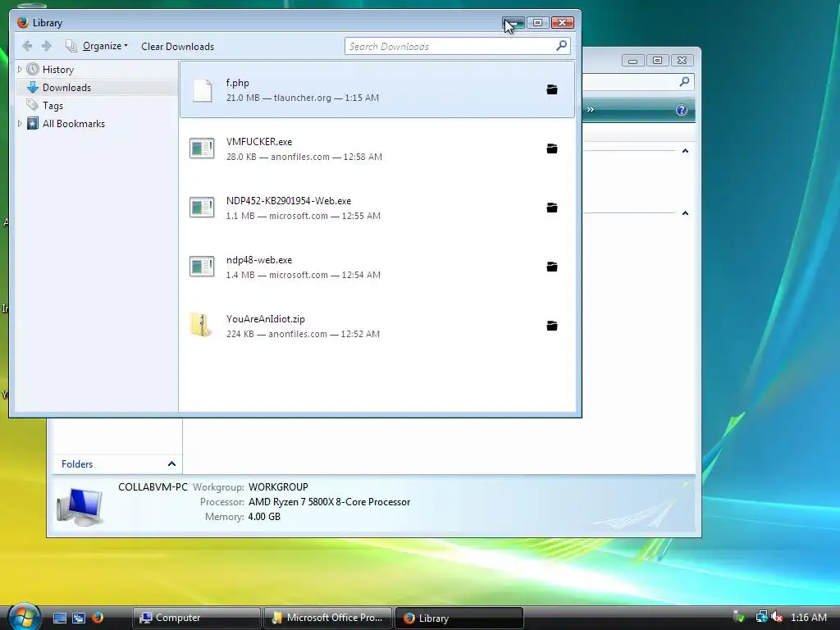Click the 4.00 GB memory value

pos(264,517)
